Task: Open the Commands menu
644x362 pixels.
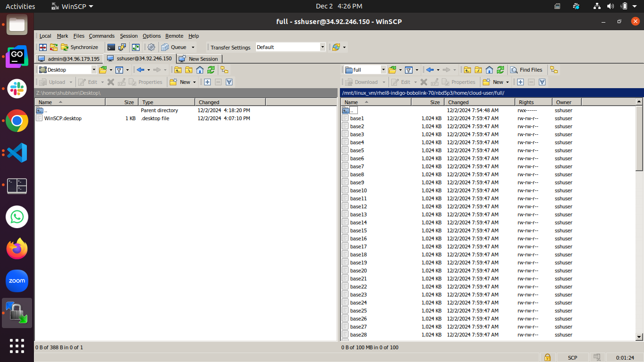Action: pos(101,36)
